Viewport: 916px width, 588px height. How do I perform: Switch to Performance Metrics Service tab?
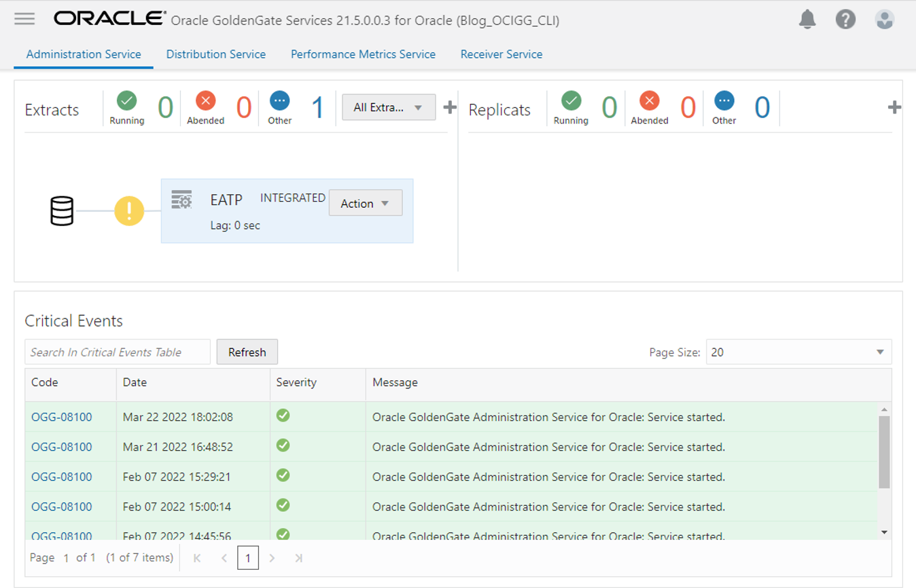[363, 54]
